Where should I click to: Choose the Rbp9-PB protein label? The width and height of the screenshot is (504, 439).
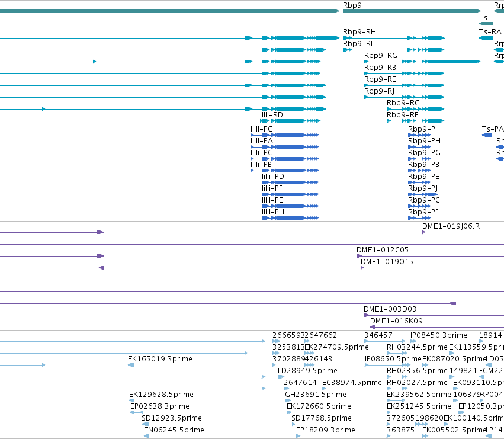(423, 165)
